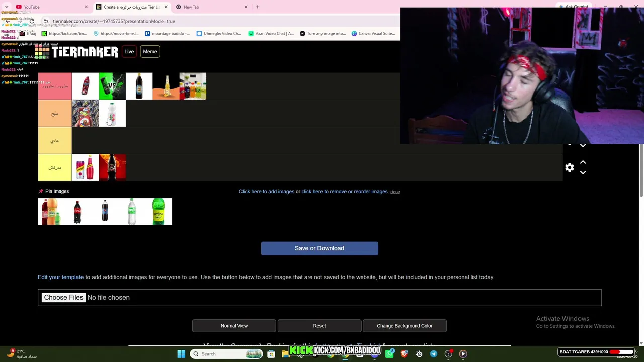Move bottom tier row down with arrow

pyautogui.click(x=583, y=172)
